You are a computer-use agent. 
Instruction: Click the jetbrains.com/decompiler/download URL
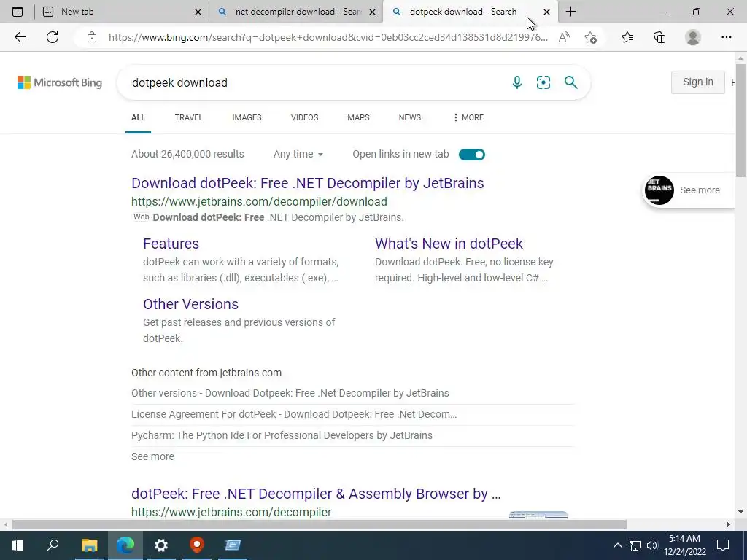(x=259, y=201)
